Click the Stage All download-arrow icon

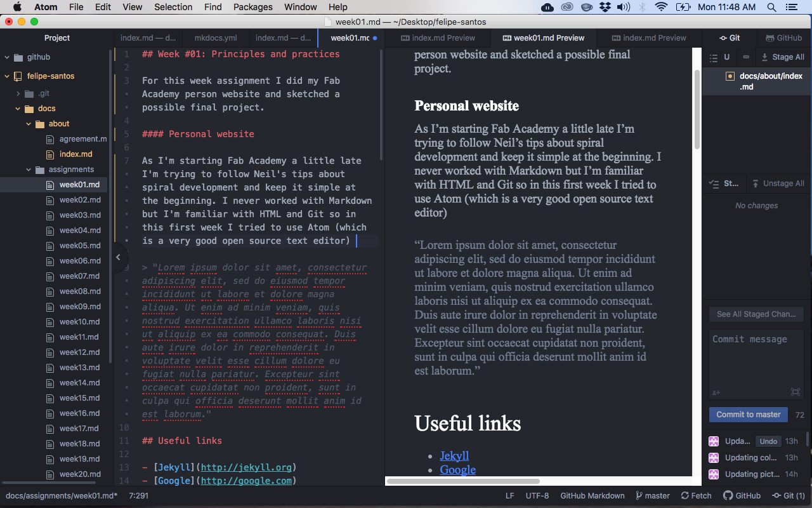click(764, 57)
